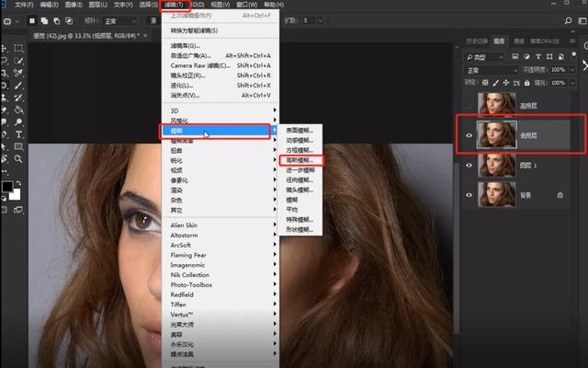Click the background color white swatch
The height and width of the screenshot is (368, 588).
pyautogui.click(x=16, y=195)
